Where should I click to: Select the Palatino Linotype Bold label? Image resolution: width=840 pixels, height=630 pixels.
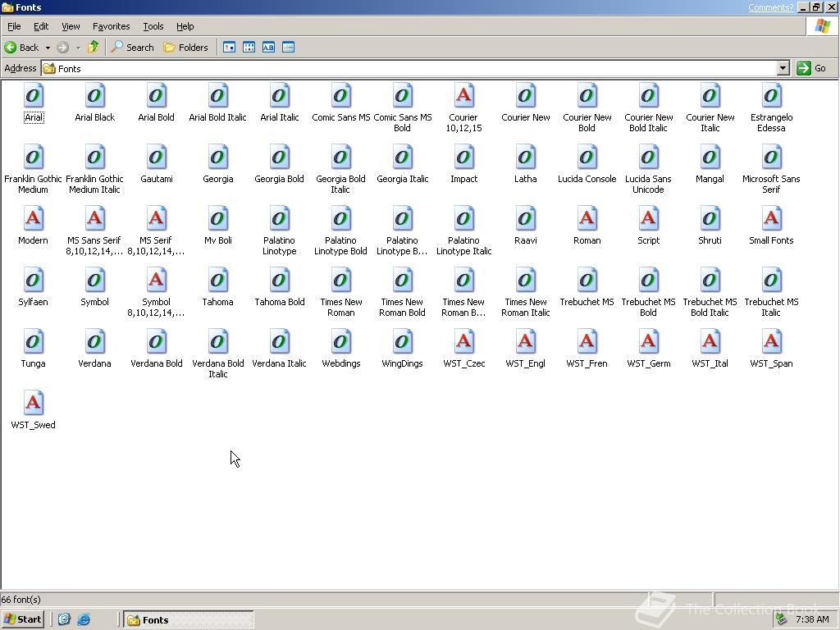(x=340, y=245)
